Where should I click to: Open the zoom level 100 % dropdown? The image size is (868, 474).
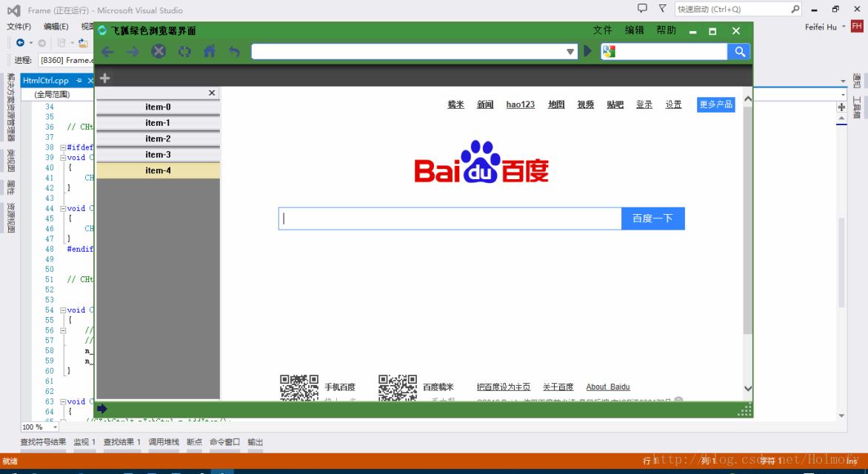(56, 427)
